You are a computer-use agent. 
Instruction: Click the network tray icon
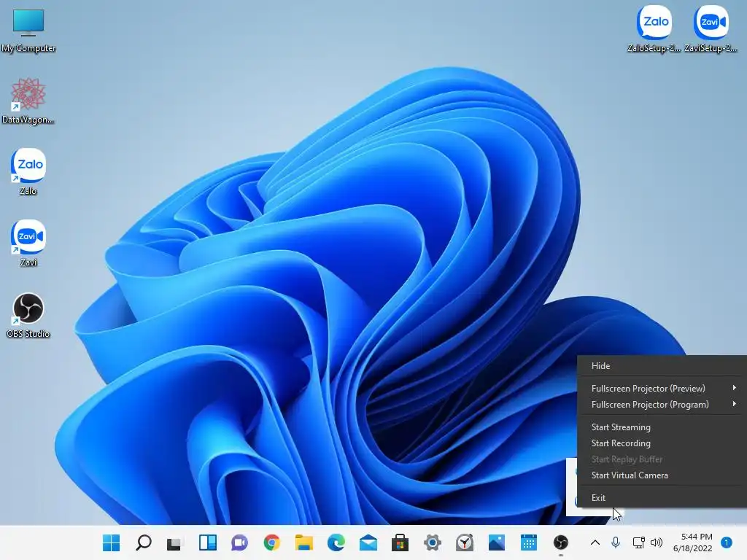tap(638, 542)
